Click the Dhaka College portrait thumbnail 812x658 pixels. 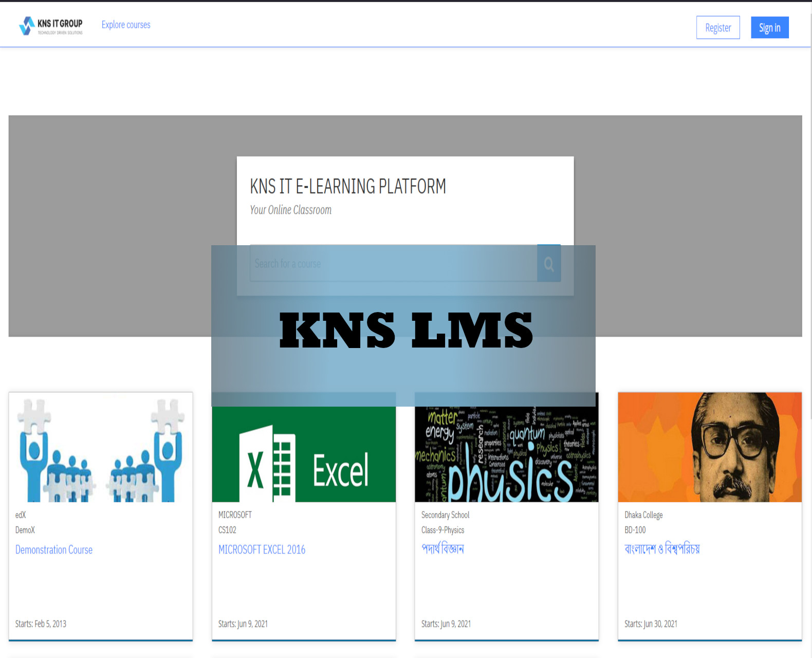click(710, 447)
